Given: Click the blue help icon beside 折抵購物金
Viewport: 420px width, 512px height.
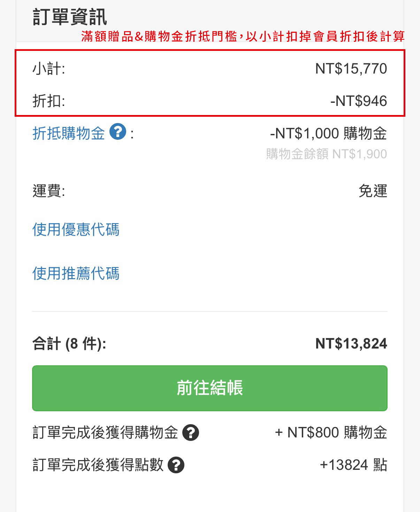Looking at the screenshot, I should [118, 132].
